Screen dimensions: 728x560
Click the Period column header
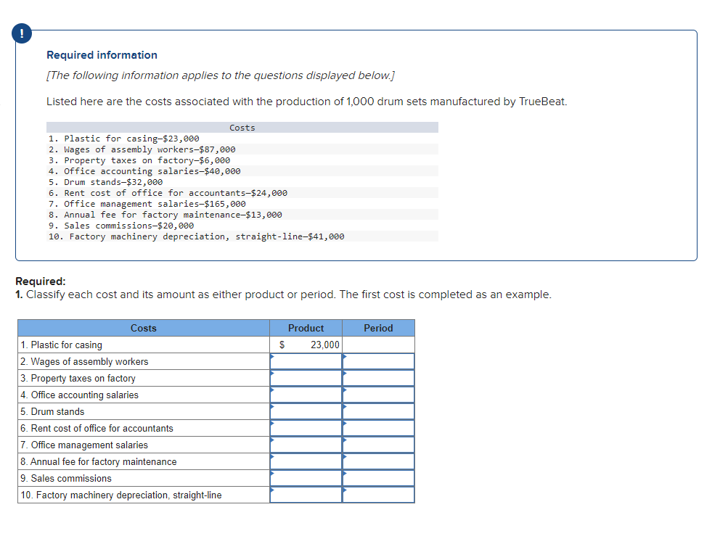click(378, 328)
